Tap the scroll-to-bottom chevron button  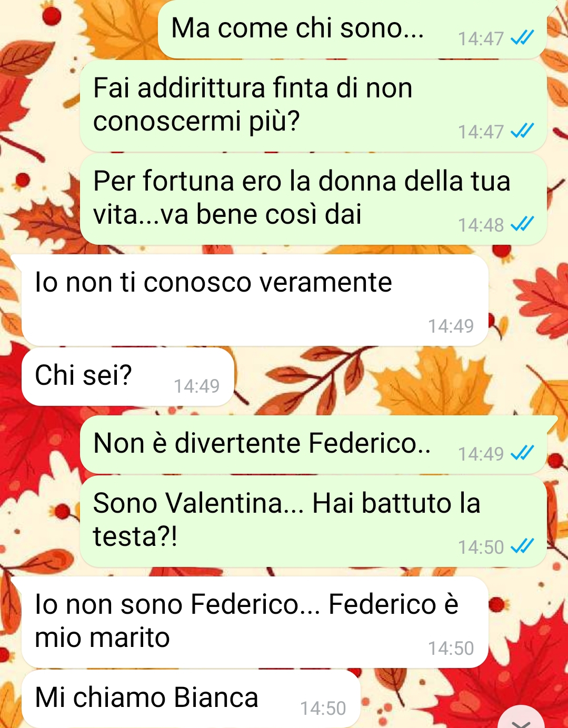[521, 718]
